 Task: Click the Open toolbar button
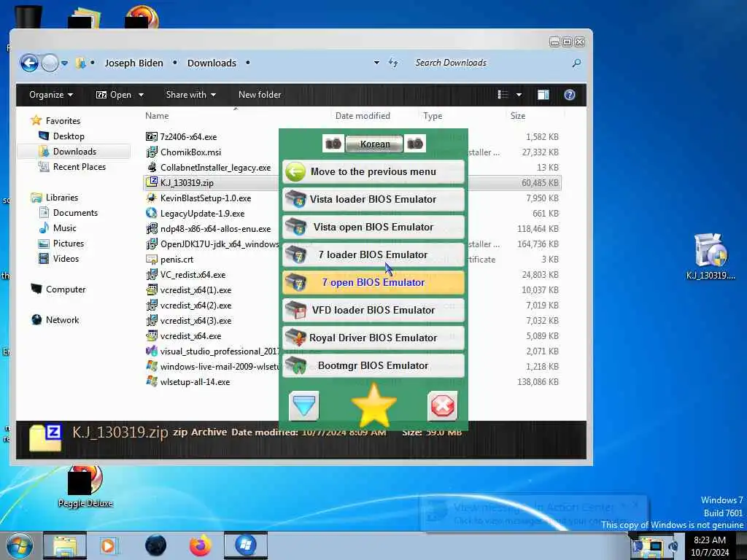(x=115, y=95)
